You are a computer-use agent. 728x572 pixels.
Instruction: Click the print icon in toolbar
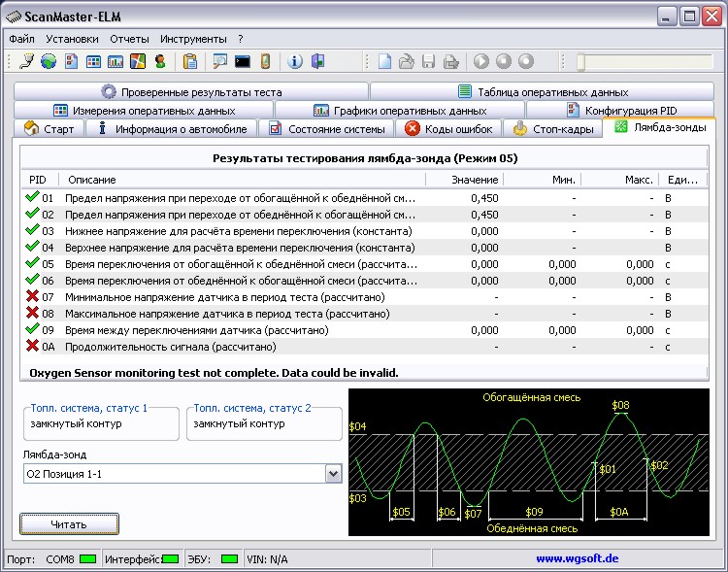click(x=450, y=61)
